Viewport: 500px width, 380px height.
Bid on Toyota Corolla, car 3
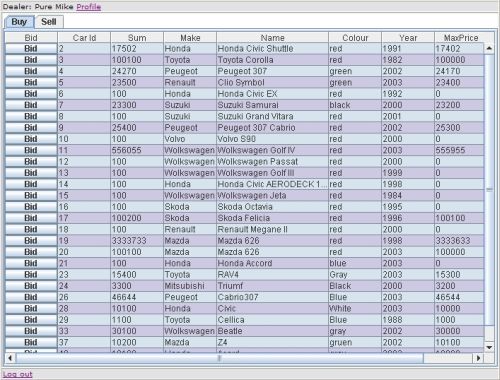(x=31, y=60)
